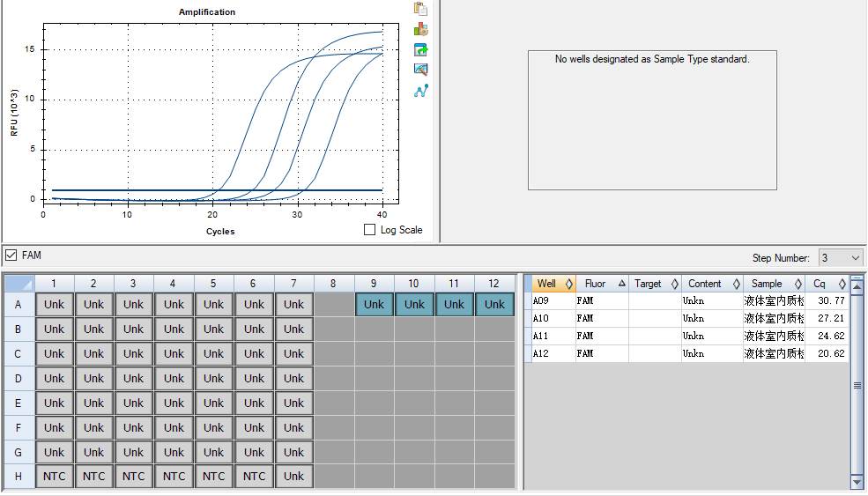Click Unk well D4
This screenshot has width=868, height=496.
coord(174,379)
